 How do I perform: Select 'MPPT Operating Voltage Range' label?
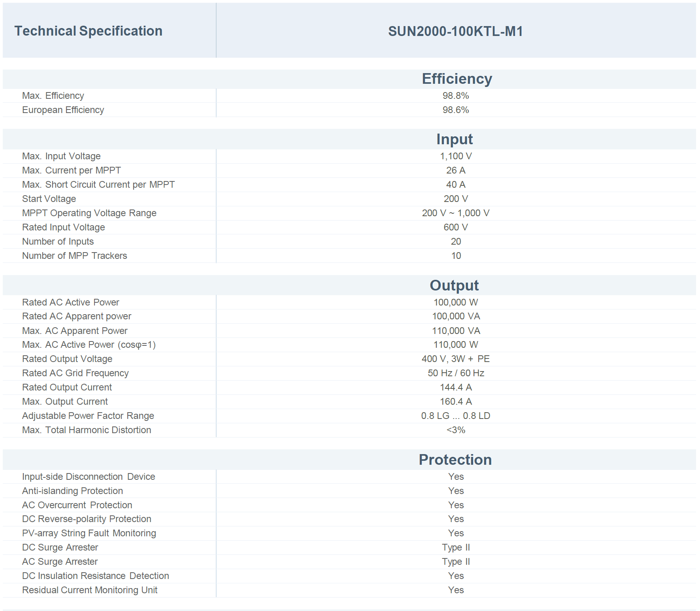pyautogui.click(x=89, y=213)
